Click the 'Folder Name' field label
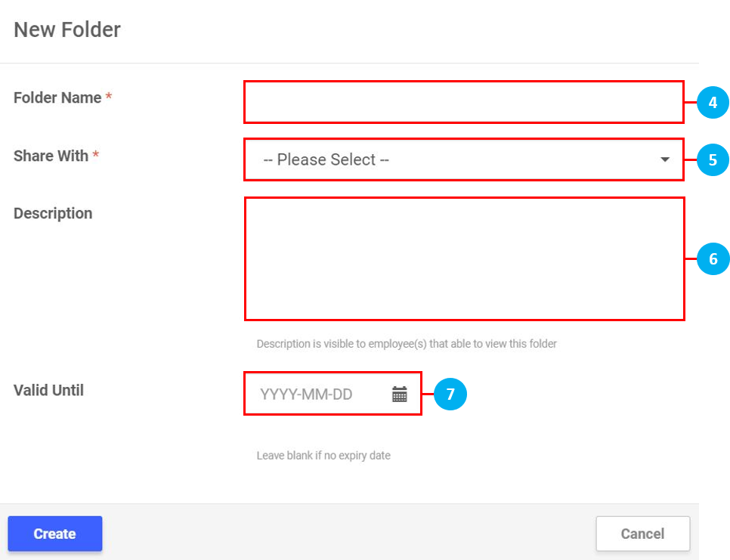The height and width of the screenshot is (560, 730). pyautogui.click(x=57, y=97)
